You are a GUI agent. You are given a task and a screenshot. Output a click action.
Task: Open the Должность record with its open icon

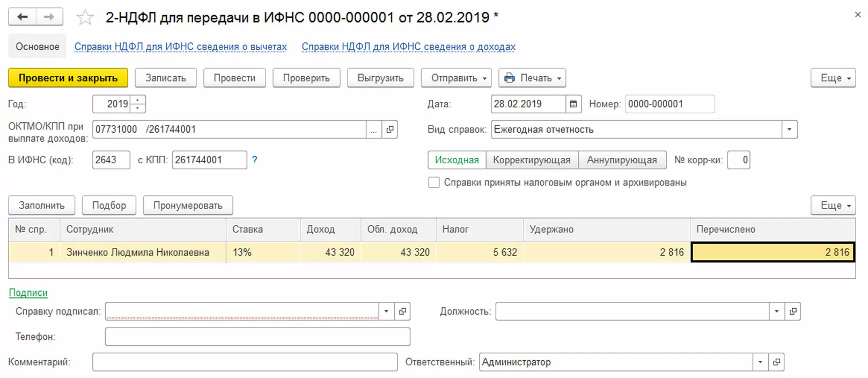793,311
